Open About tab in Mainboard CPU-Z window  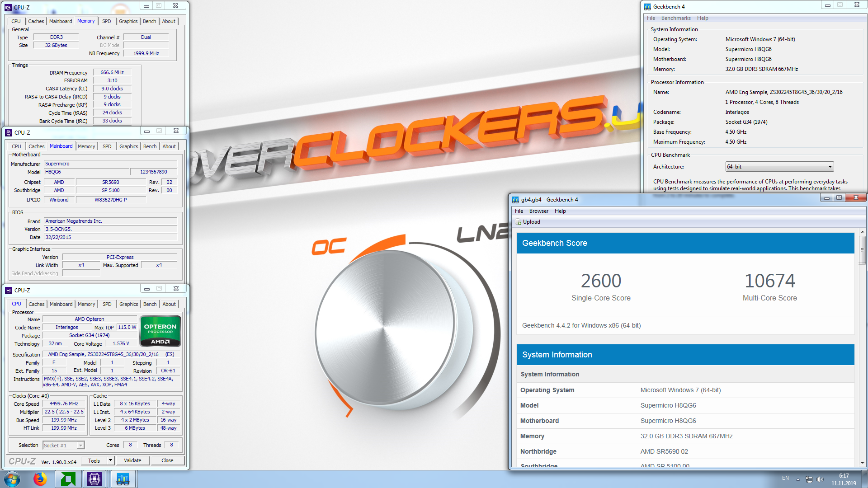click(x=169, y=146)
